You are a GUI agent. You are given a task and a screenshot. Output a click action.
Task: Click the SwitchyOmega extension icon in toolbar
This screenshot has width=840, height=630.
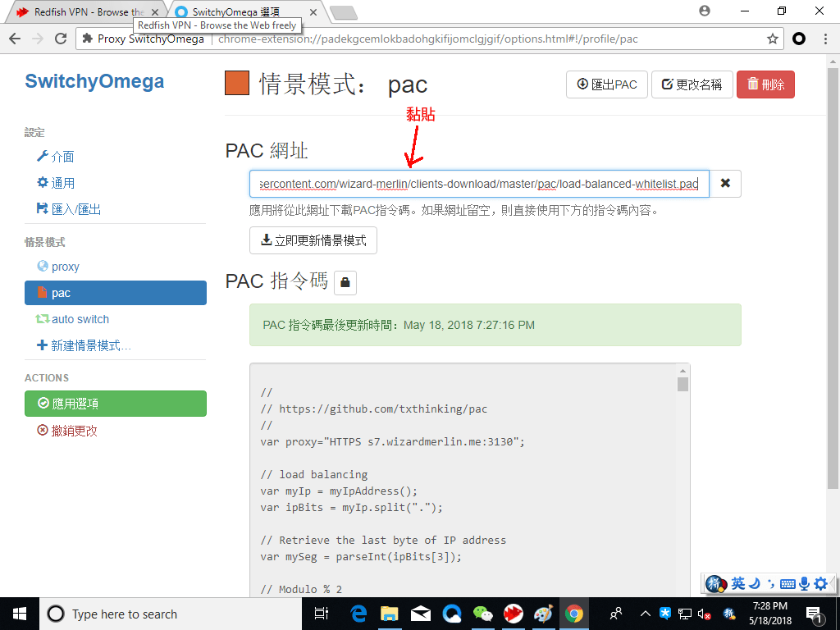(799, 39)
